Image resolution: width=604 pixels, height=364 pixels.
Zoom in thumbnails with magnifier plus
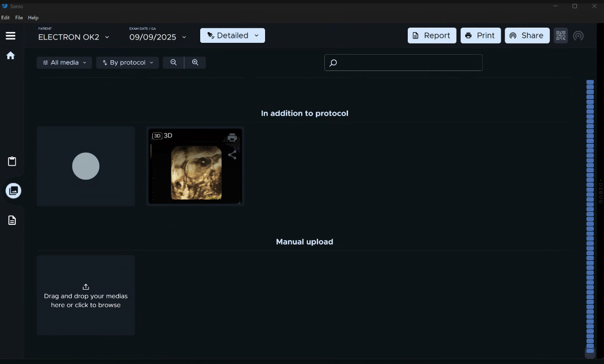pos(195,63)
